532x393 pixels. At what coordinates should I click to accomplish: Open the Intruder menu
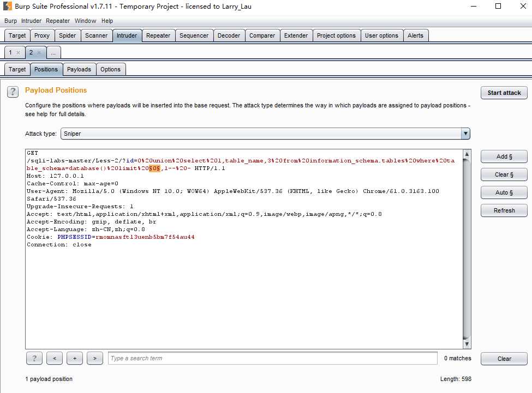pos(31,21)
